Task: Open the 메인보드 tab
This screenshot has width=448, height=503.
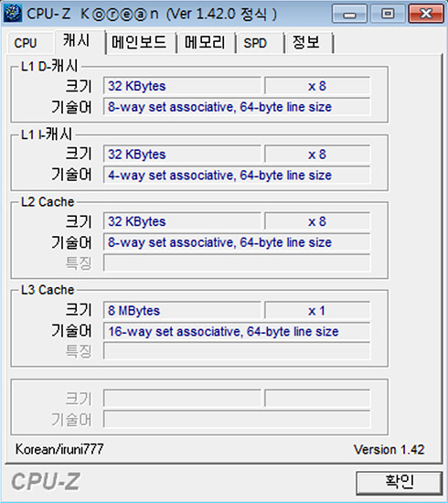Action: 141,43
